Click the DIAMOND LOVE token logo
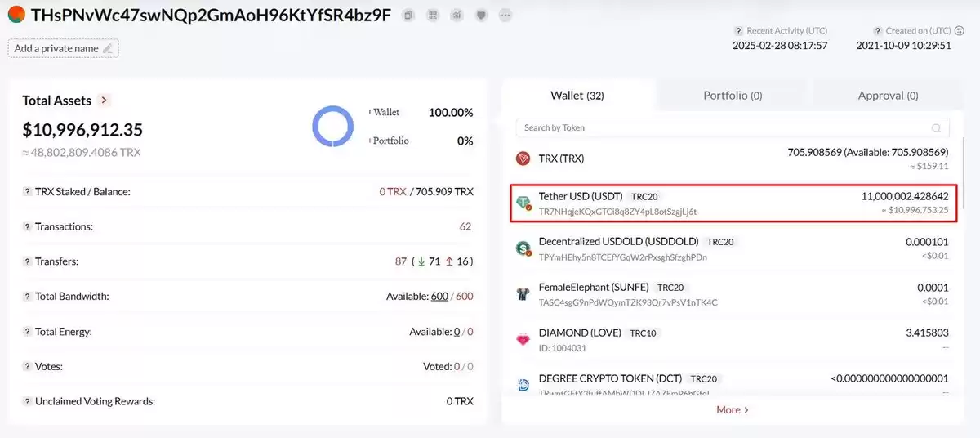Screen dimensions: 980x438 point(523,340)
